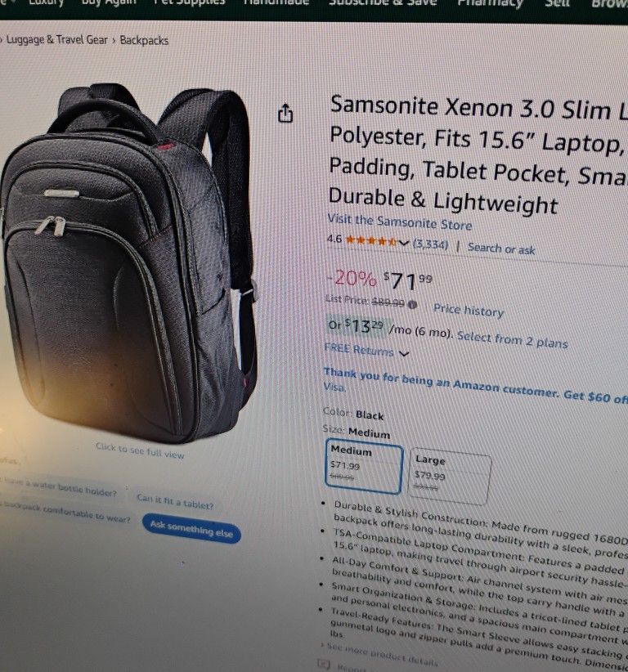Open the Pharmacy nav item

click(x=490, y=3)
